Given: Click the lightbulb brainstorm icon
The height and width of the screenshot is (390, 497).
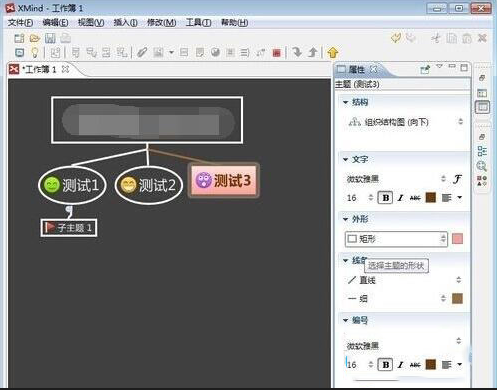Looking at the screenshot, I should pyautogui.click(x=34, y=53).
